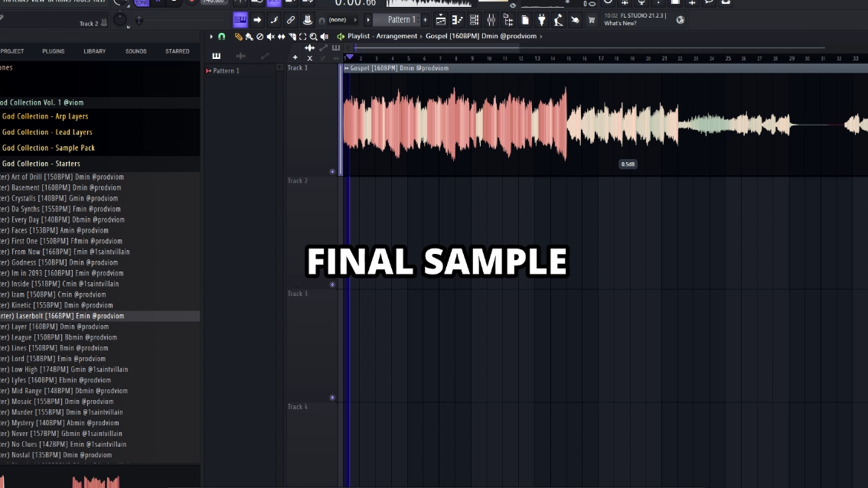Image resolution: width=868 pixels, height=488 pixels.
Task: Click the 'What's New?' news link
Action: pos(618,24)
